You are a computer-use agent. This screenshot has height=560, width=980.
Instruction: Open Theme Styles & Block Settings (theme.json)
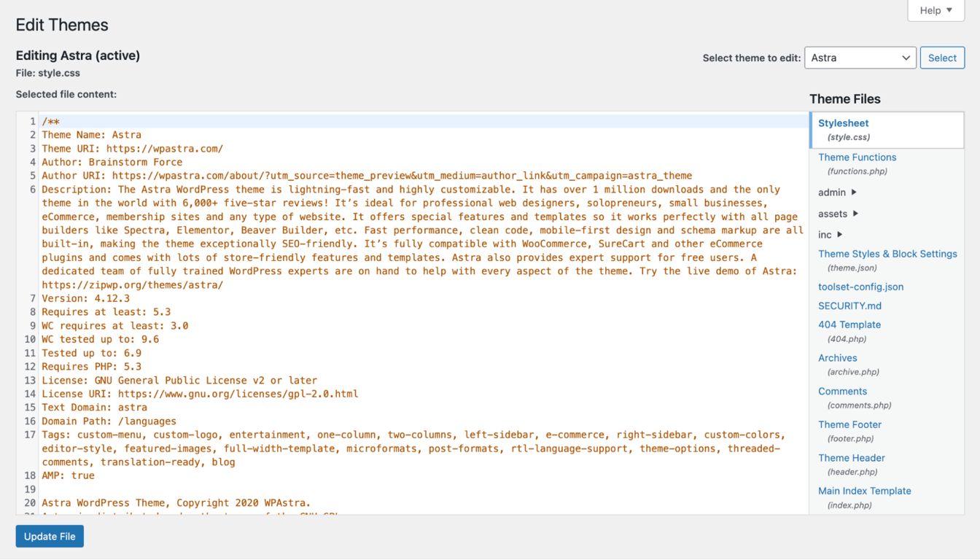tap(887, 254)
